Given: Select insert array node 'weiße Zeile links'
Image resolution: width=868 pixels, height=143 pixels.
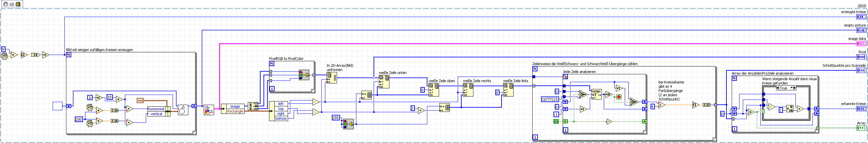Looking at the screenshot, I should [508, 90].
